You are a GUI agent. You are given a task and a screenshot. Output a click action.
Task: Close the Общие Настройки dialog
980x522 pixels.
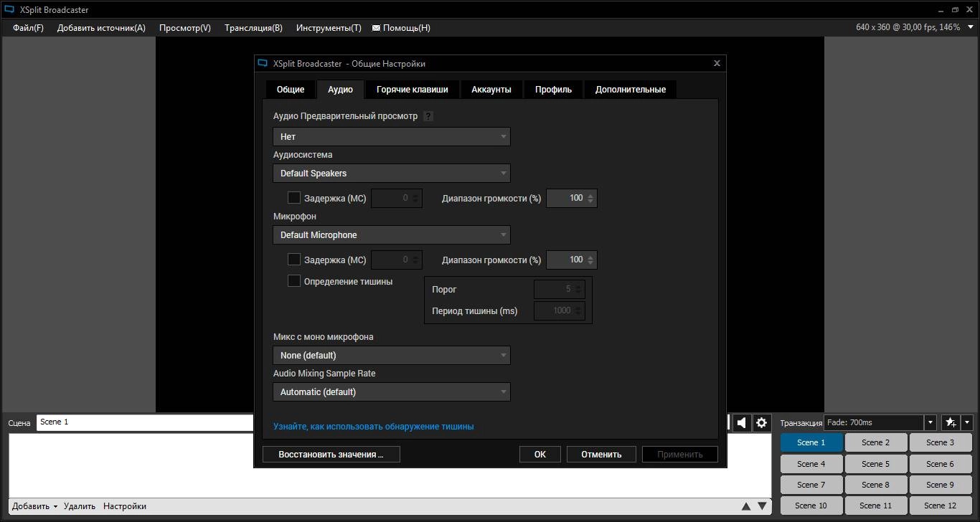(x=717, y=63)
